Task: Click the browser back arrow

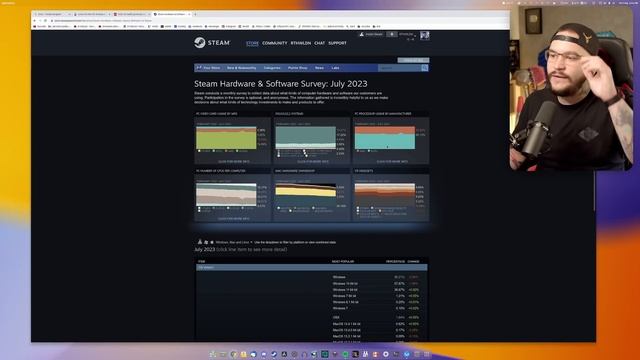Action: (x=35, y=20)
